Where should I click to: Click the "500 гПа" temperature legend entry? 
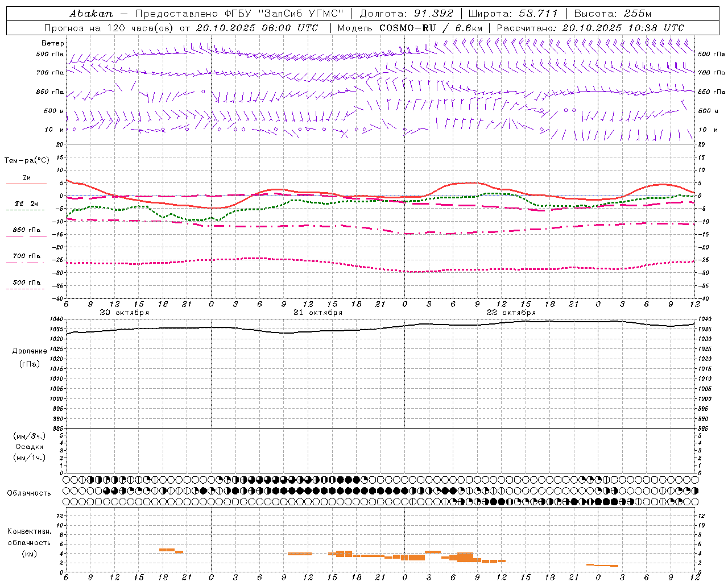coord(27,282)
